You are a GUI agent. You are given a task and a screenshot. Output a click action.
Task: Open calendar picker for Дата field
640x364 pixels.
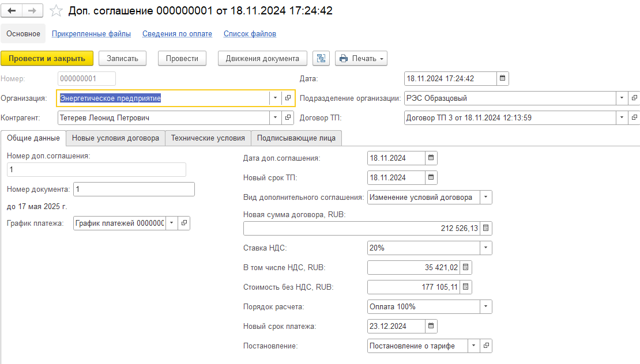pos(502,79)
